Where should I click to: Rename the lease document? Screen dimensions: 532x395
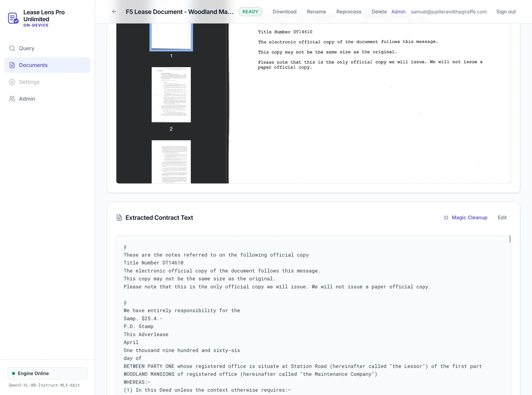[x=316, y=12]
